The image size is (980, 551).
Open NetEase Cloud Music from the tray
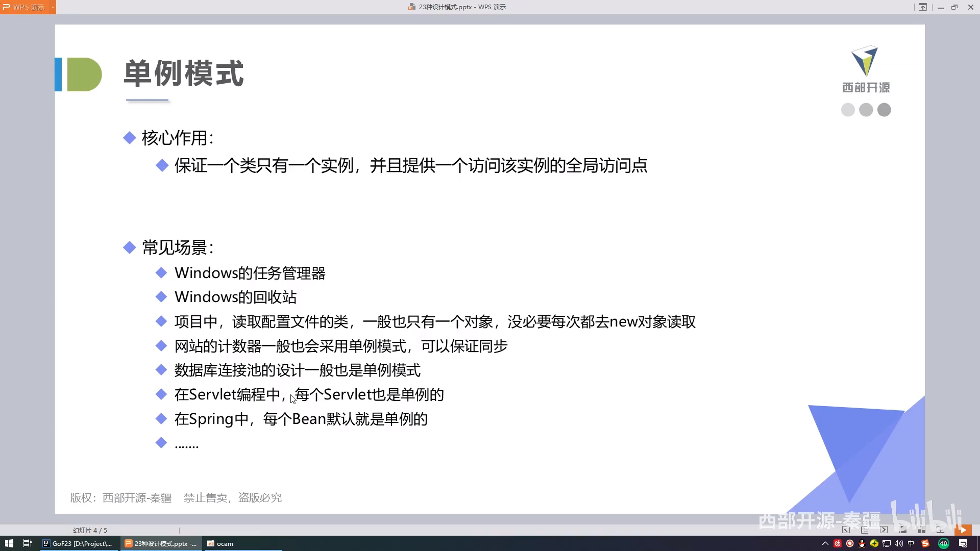click(837, 542)
